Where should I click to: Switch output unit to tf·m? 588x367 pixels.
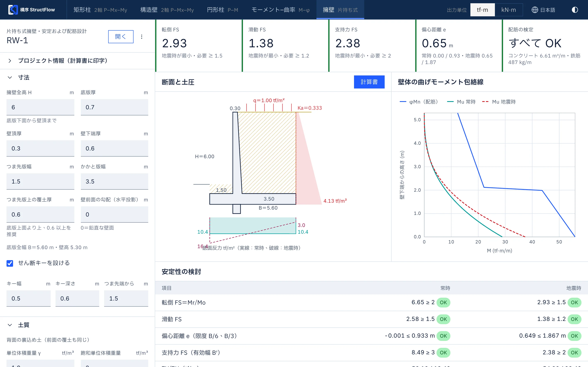[x=482, y=10]
